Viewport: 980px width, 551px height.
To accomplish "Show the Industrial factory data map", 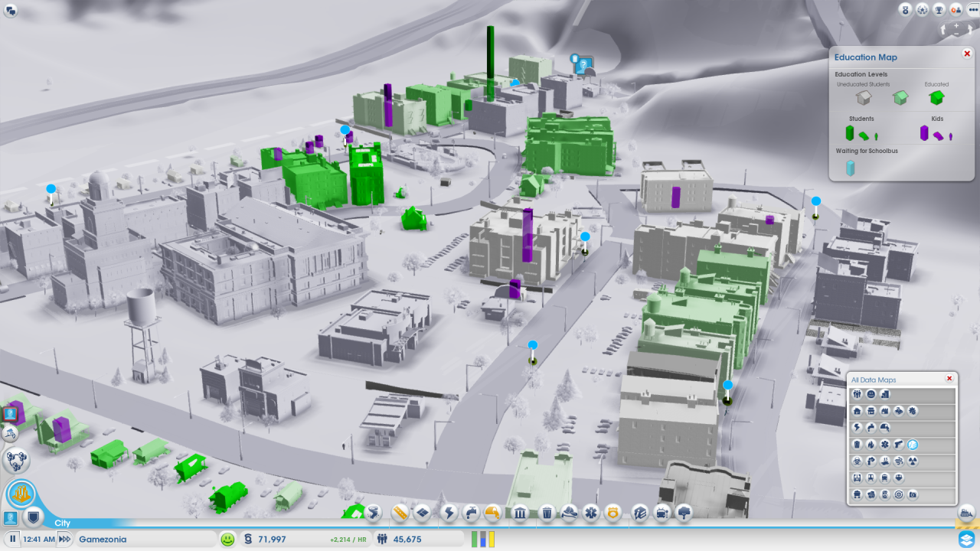I will 884,411.
